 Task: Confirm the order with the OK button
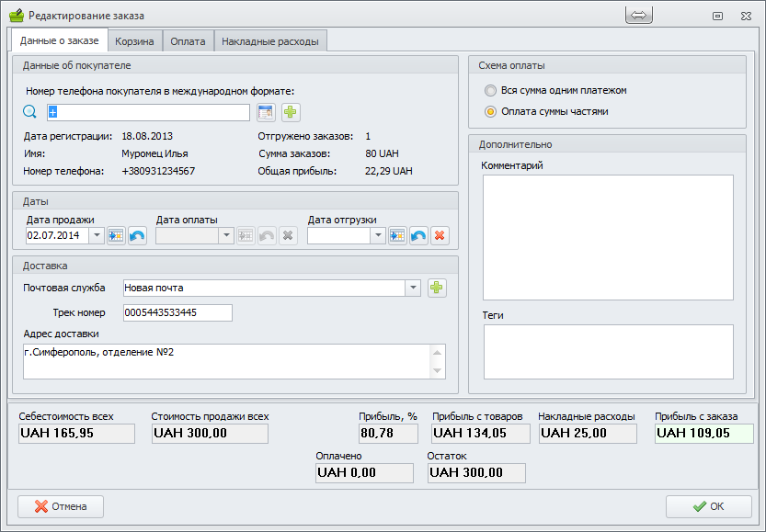coord(709,506)
